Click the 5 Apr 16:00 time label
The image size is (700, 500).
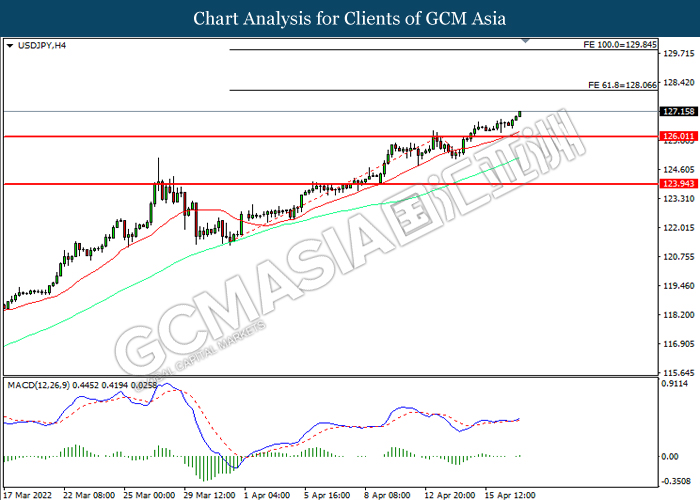pyautogui.click(x=327, y=495)
